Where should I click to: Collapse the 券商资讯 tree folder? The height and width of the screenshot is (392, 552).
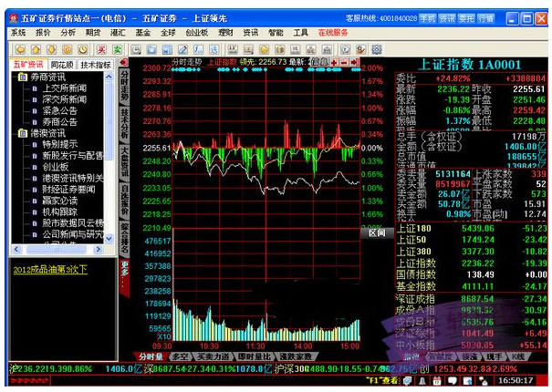click(23, 77)
